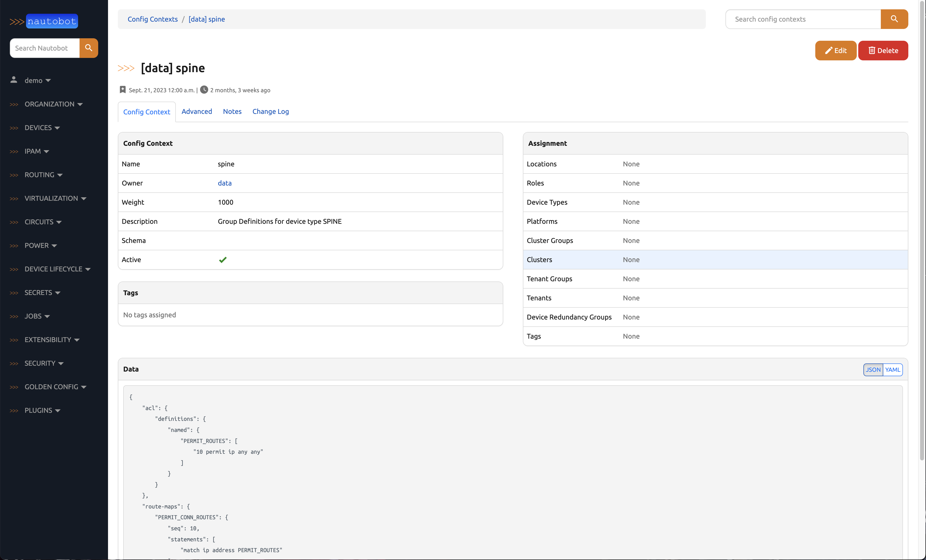
Task: Open the Notes tab
Action: pyautogui.click(x=232, y=112)
